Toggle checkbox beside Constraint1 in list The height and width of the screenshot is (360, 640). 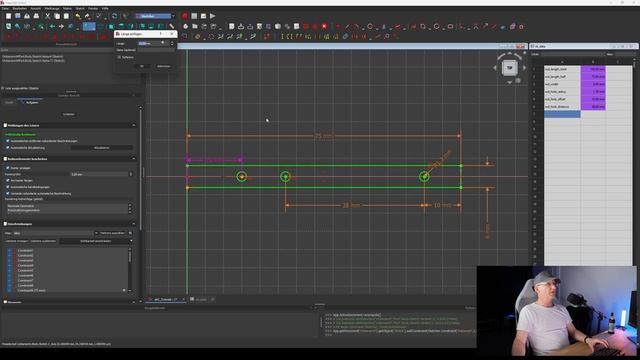click(x=10, y=251)
